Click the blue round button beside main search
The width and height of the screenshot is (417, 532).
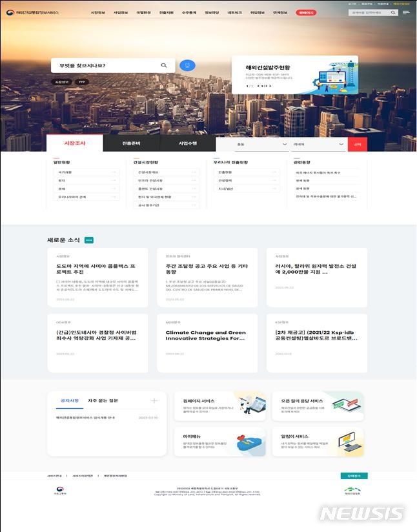pyautogui.click(x=187, y=65)
